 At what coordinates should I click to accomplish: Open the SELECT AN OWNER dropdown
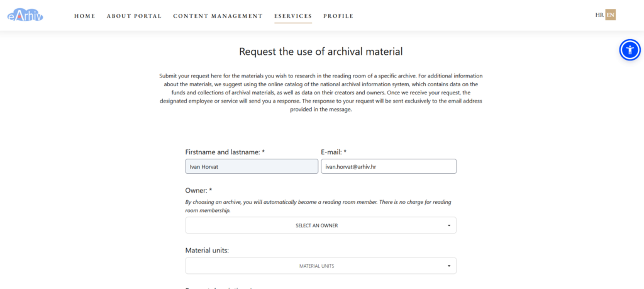click(x=321, y=225)
